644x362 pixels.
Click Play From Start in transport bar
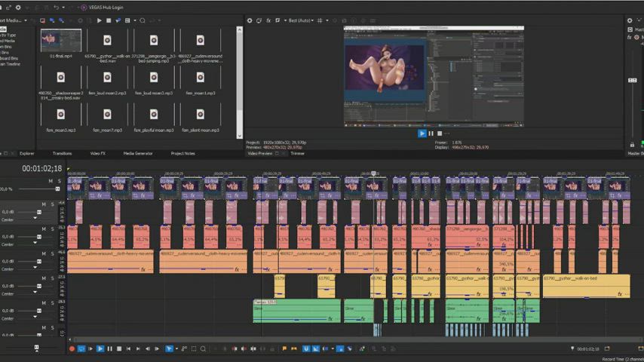coord(90,348)
